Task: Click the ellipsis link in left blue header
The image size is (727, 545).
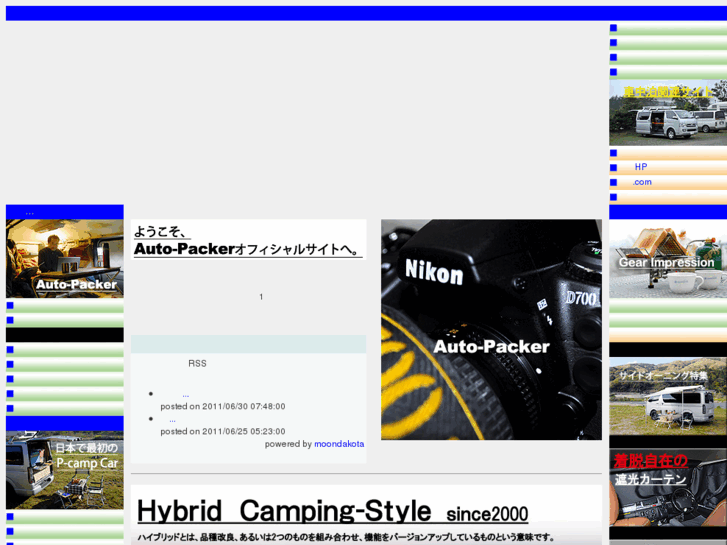Action: pos(30,213)
